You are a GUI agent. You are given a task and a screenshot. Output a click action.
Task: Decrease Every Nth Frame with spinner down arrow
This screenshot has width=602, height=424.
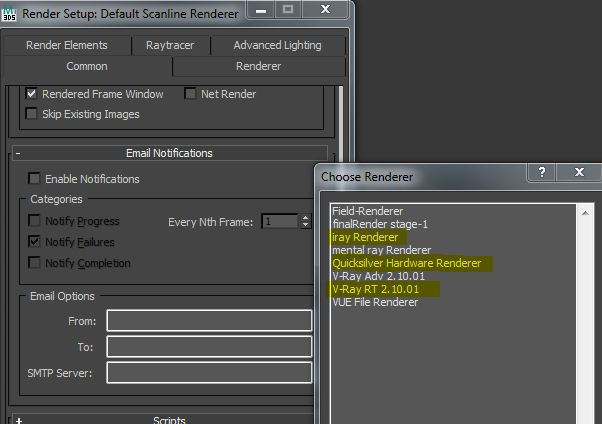(x=305, y=225)
